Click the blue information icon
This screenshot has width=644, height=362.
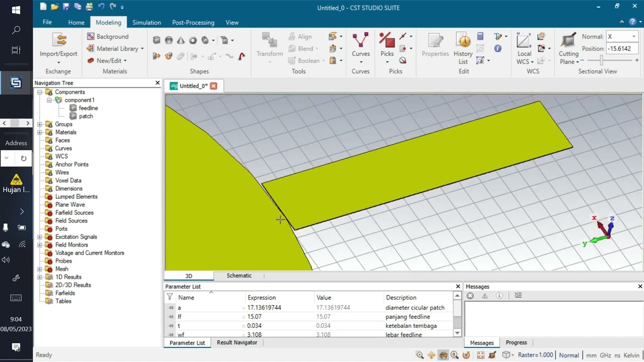pos(498,48)
